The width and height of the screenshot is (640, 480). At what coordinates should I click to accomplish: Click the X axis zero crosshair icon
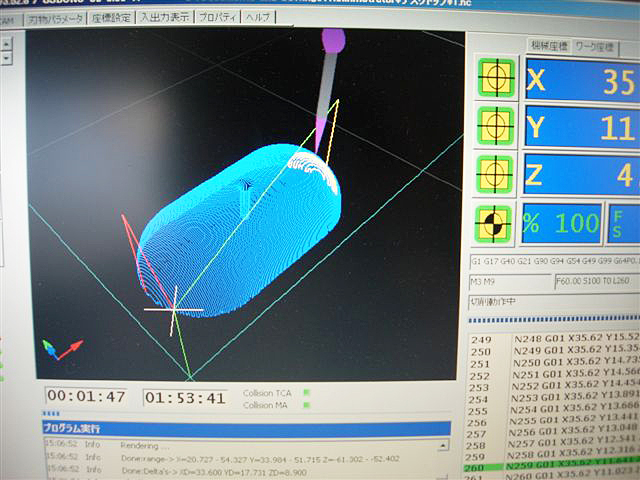tap(495, 78)
